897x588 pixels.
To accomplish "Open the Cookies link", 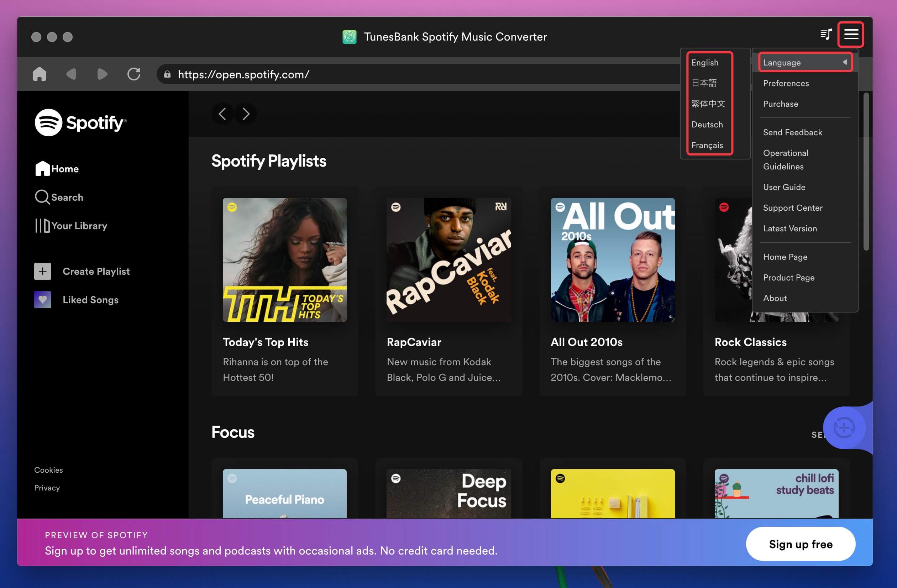I will pyautogui.click(x=48, y=469).
